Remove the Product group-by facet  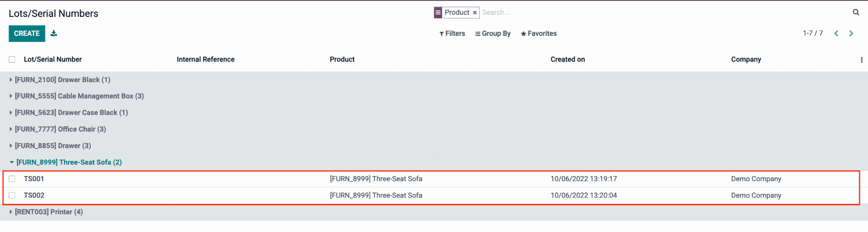point(475,13)
